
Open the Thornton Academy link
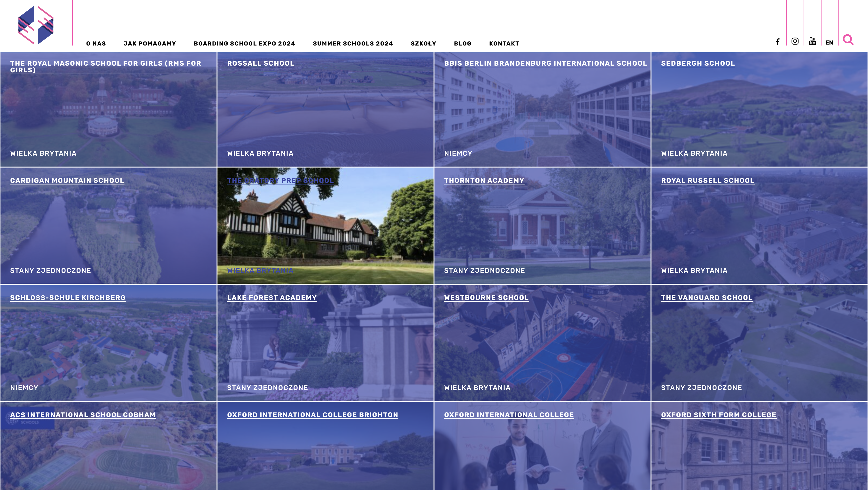click(x=484, y=181)
